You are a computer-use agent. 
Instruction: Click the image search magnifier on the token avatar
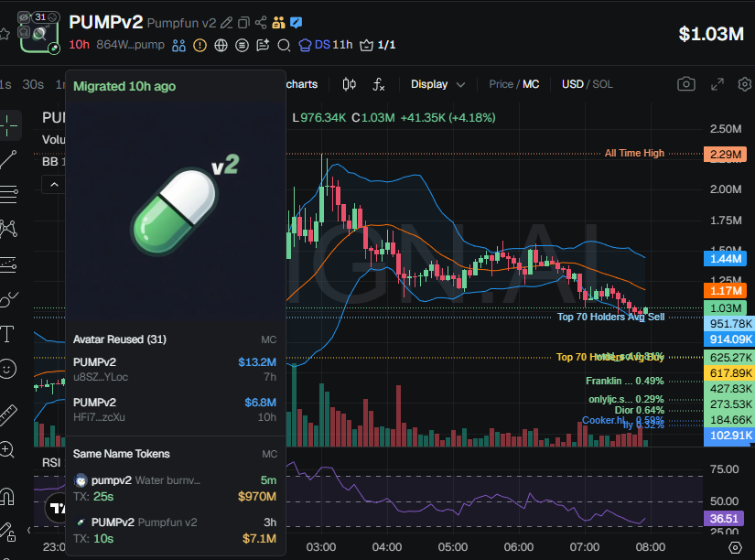pos(39,33)
